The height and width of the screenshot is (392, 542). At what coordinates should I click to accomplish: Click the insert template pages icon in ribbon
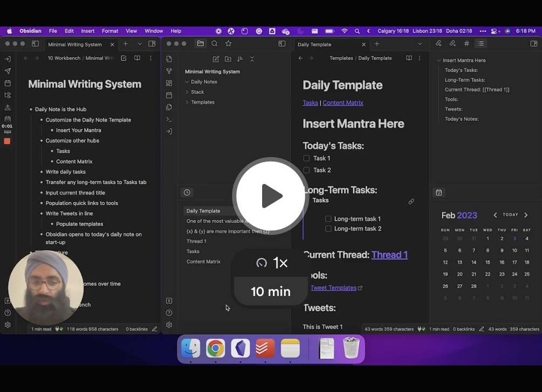[x=169, y=107]
